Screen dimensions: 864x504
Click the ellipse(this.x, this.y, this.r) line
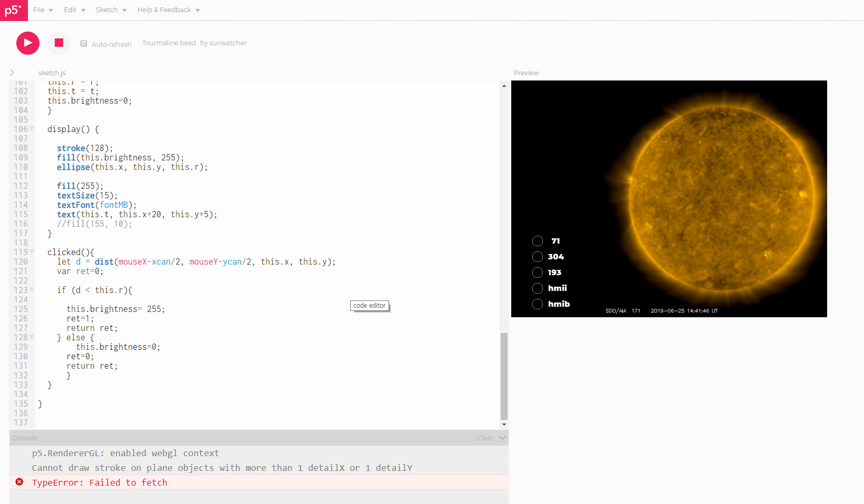(132, 167)
